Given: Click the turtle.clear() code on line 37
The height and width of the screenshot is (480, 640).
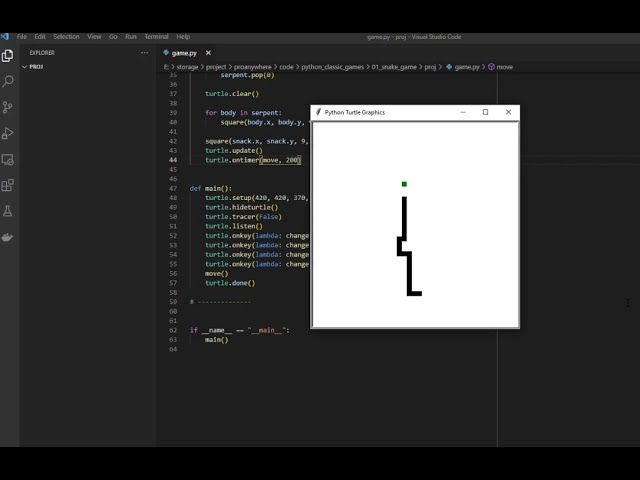Looking at the screenshot, I should point(232,94).
